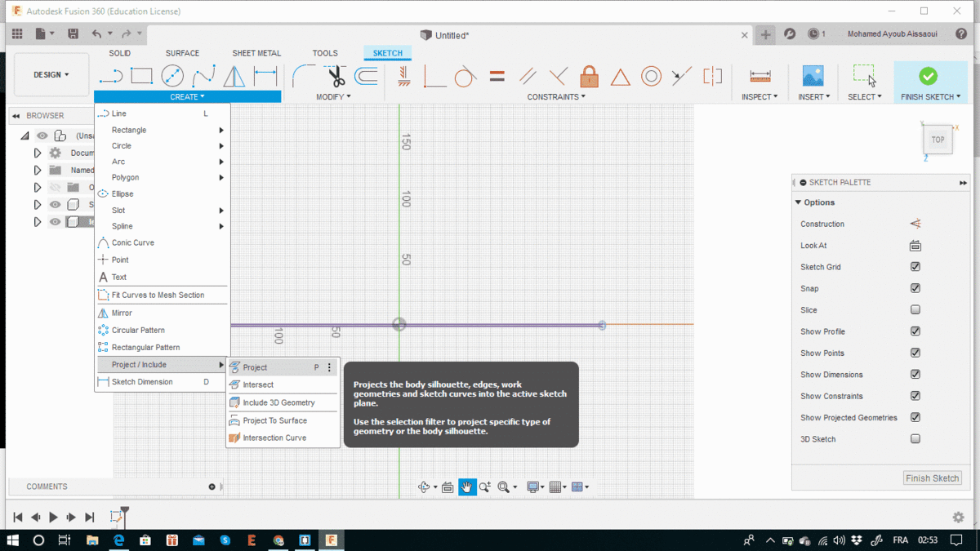This screenshot has width=980, height=551.
Task: Click the timeline sketch marker
Action: tap(116, 518)
